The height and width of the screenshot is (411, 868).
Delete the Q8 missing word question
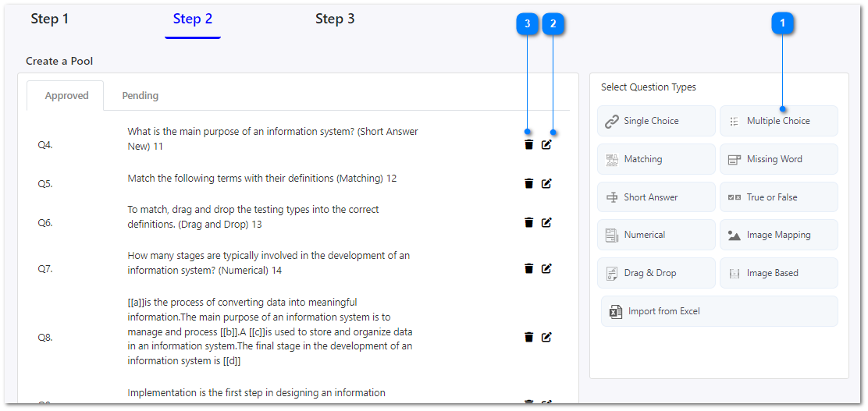(x=528, y=337)
